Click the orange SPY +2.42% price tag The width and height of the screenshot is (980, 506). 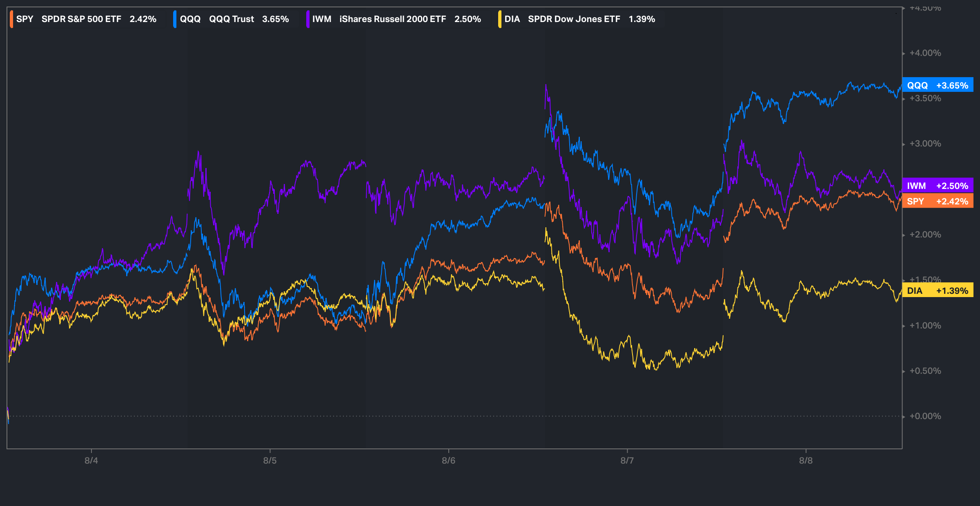(937, 201)
